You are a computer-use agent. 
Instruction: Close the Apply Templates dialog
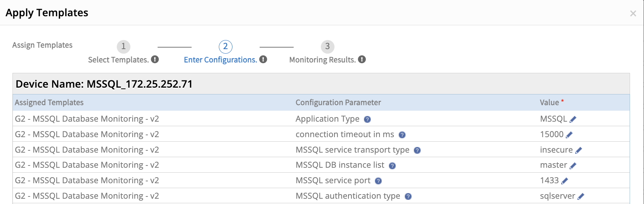[633, 14]
